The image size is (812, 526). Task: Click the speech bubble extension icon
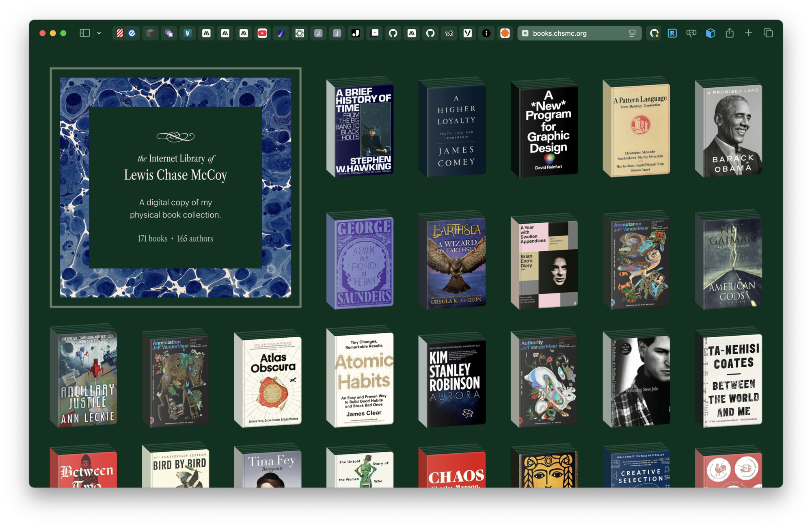(691, 33)
